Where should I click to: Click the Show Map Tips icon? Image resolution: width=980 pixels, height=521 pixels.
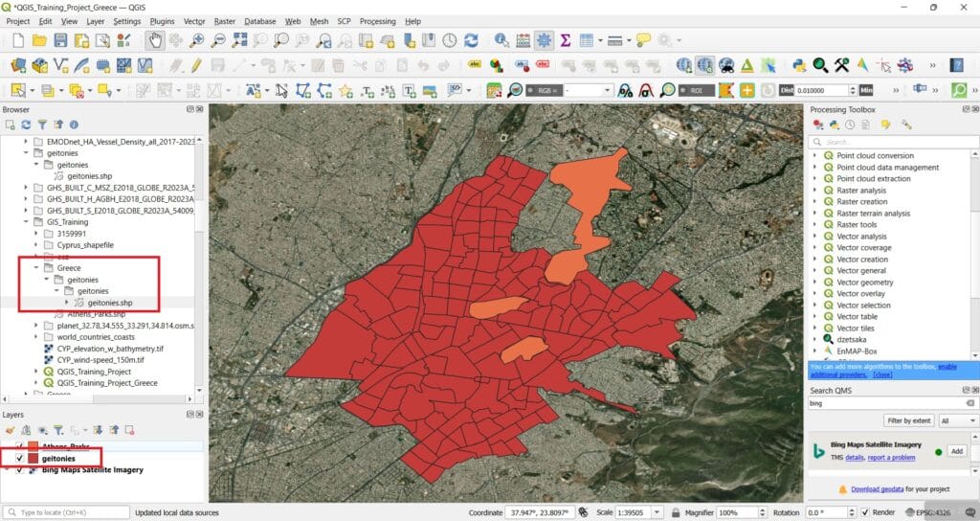point(644,40)
